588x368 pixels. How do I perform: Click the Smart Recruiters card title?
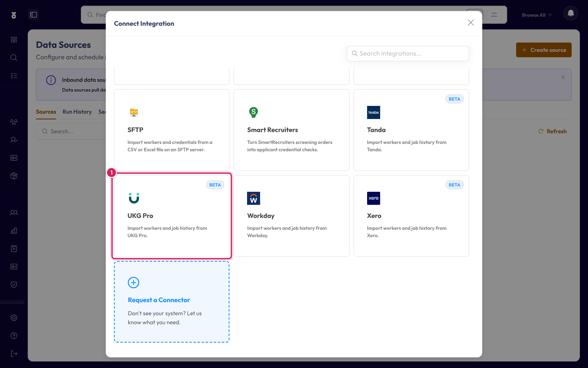(272, 130)
